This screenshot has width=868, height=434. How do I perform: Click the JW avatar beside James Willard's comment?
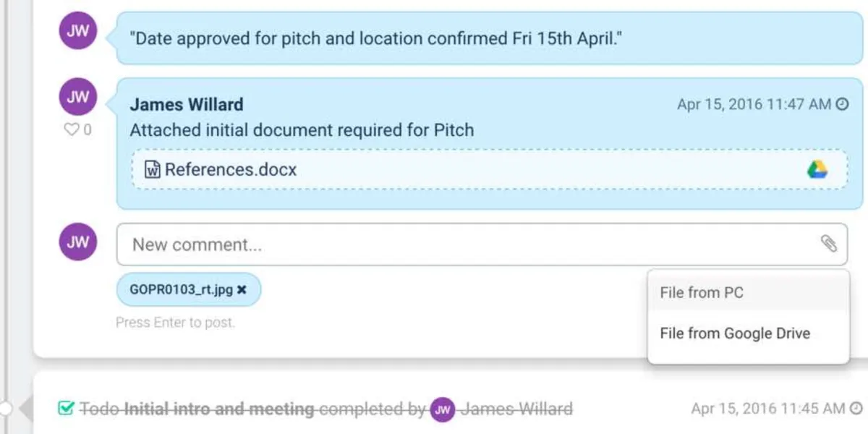pyautogui.click(x=78, y=97)
